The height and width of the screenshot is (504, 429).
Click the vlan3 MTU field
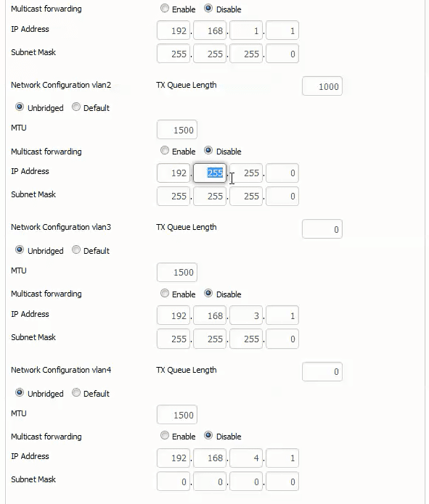point(177,272)
